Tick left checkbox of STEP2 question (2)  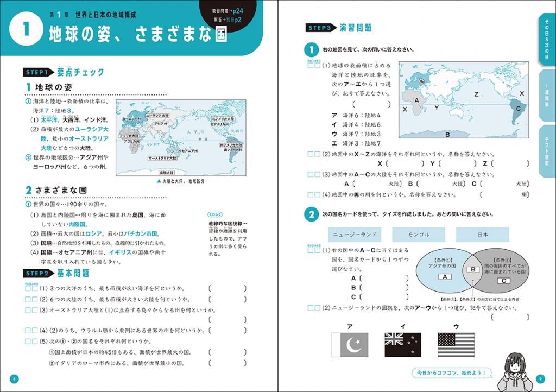pyautogui.click(x=28, y=300)
